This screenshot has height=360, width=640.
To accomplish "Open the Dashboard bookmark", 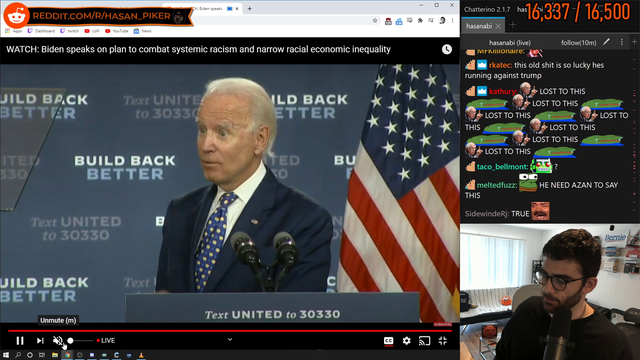I will [41, 31].
